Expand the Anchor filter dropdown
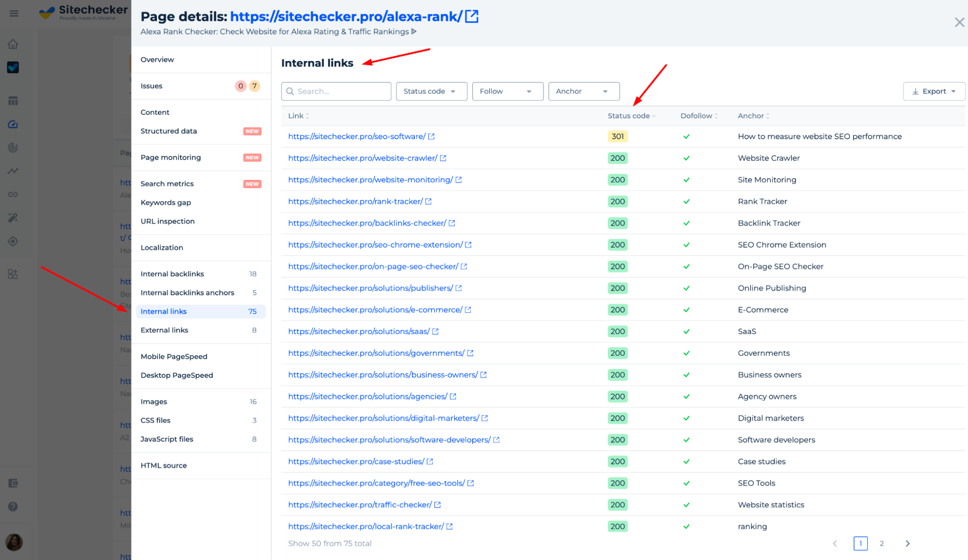Screen dimensions: 968x560 [x=582, y=91]
